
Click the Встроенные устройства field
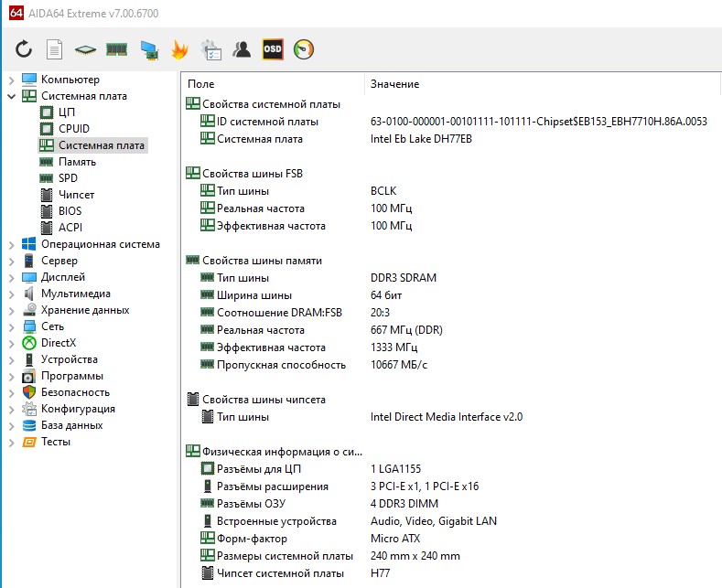(x=276, y=521)
